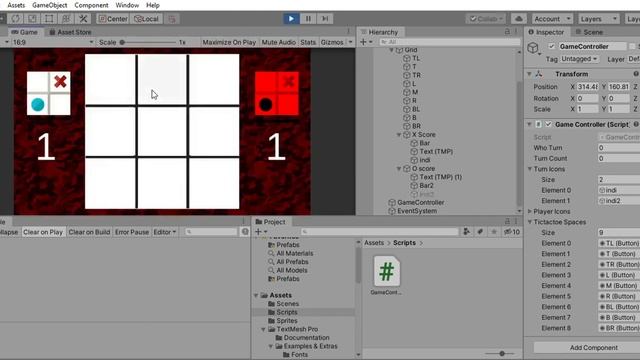This screenshot has height=360, width=640.
Task: Click the favorites star icon in Project
Action: tap(493, 232)
